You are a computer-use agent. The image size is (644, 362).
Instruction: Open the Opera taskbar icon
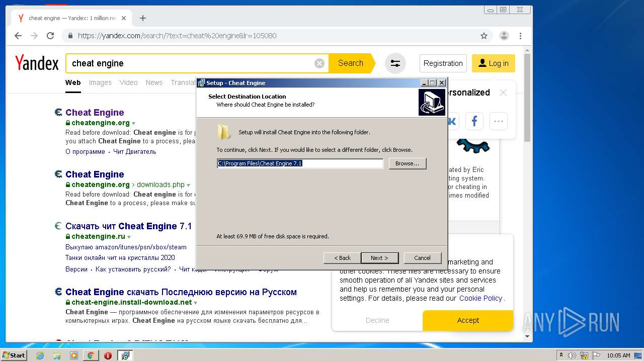pos(108,355)
